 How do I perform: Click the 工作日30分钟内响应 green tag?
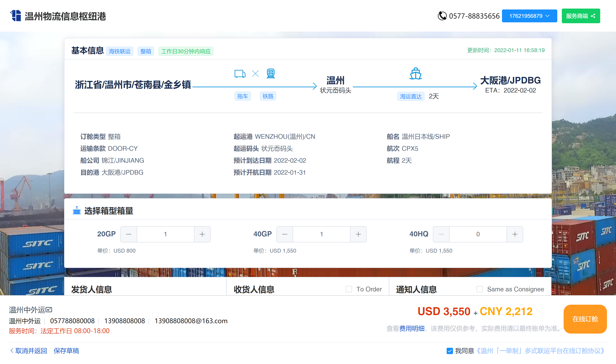point(186,51)
